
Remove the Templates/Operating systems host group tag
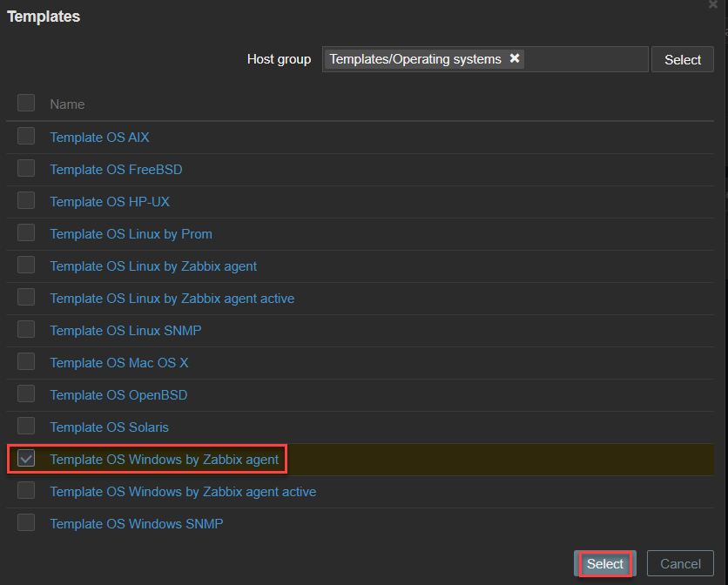tap(515, 58)
